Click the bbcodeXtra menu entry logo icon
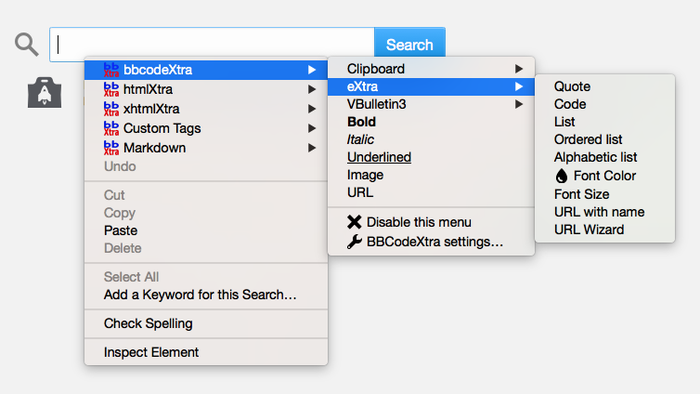Viewport: 700px width, 394px height. click(111, 70)
